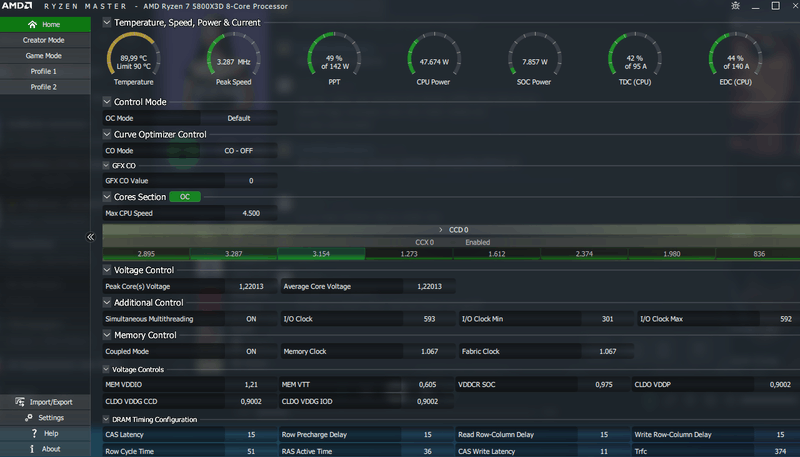Click the Home house icon
This screenshot has width=800, height=457.
pos(33,24)
